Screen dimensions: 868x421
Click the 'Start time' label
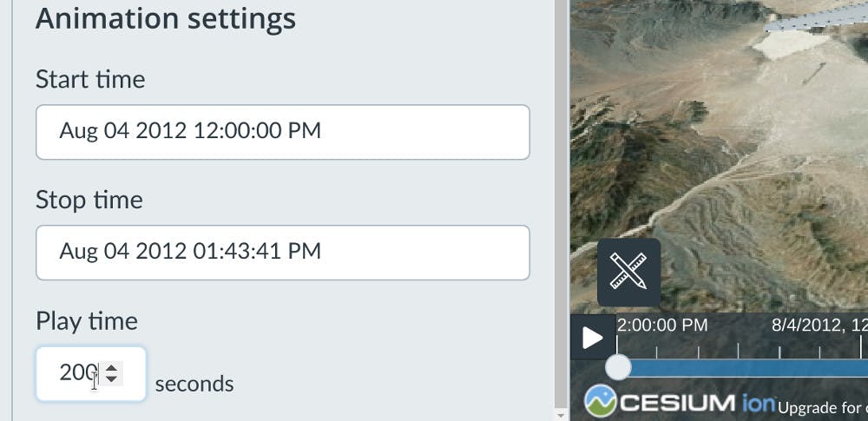coord(90,80)
